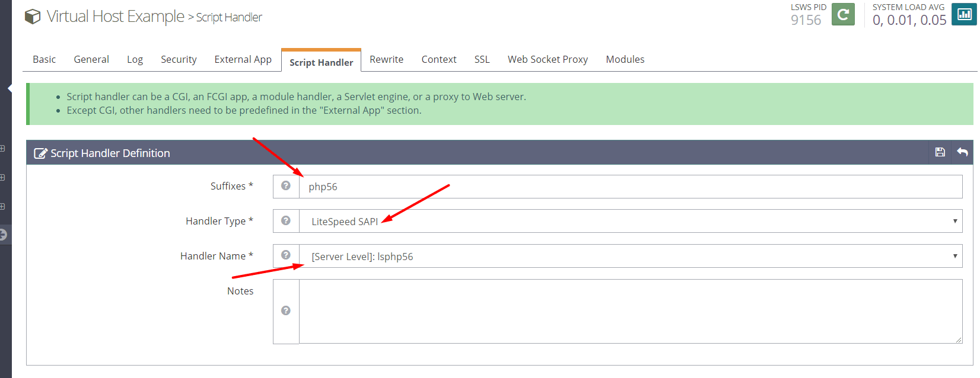The image size is (980, 378).
Task: Click the Handler Name help icon
Action: point(286,255)
